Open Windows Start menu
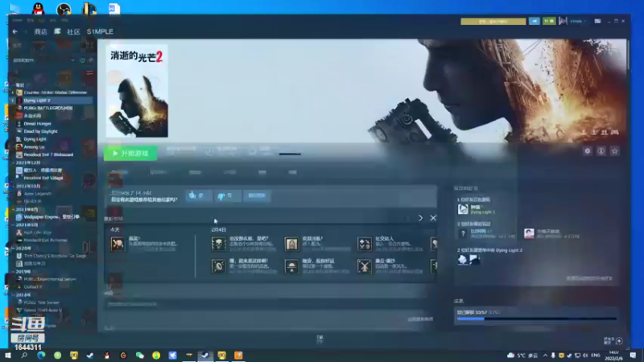Image resolution: width=644 pixels, height=362 pixels. (7, 356)
